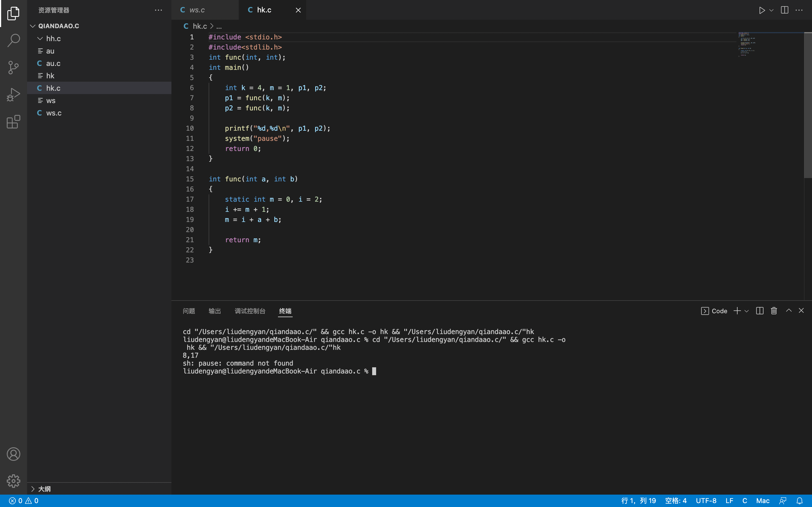Image resolution: width=812 pixels, height=507 pixels.
Task: Open the Extensions view
Action: coord(14,122)
